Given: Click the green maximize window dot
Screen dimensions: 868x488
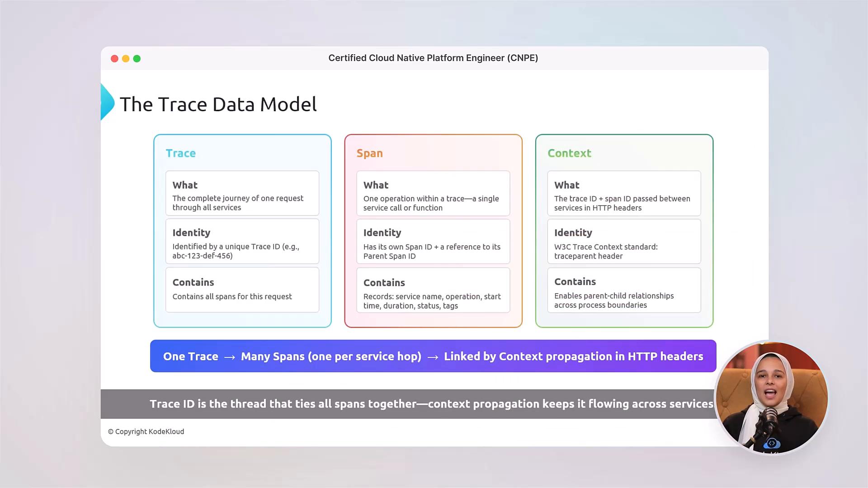Looking at the screenshot, I should [137, 59].
